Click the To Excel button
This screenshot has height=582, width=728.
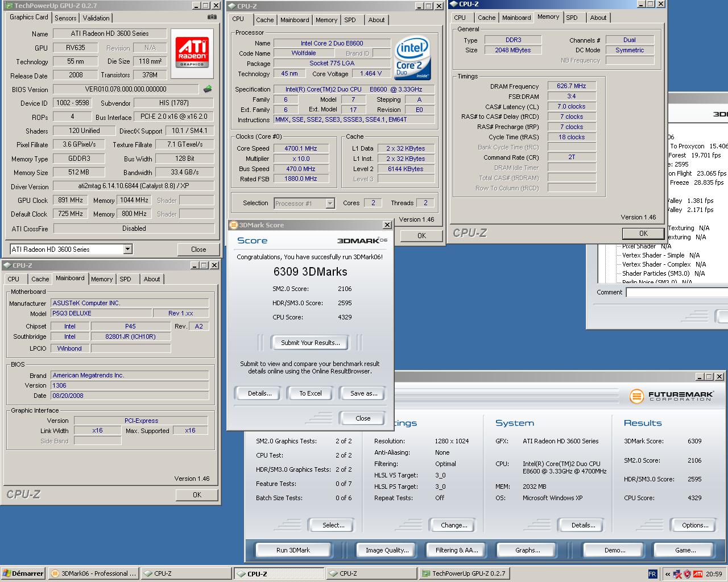pos(311,393)
